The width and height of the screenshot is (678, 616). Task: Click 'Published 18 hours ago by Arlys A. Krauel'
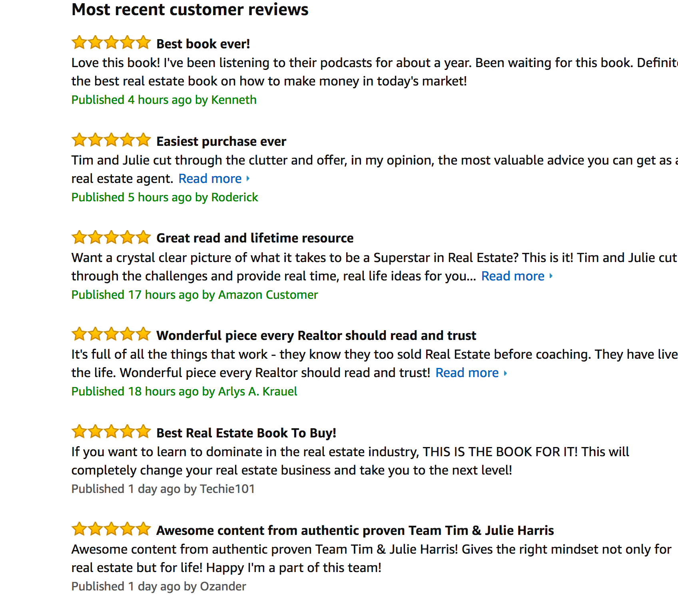click(x=184, y=391)
